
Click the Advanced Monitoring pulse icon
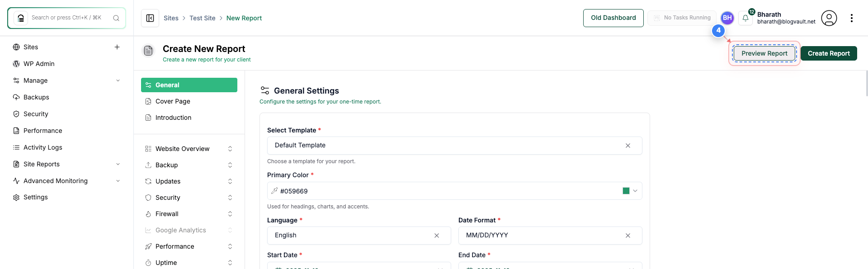tap(16, 181)
